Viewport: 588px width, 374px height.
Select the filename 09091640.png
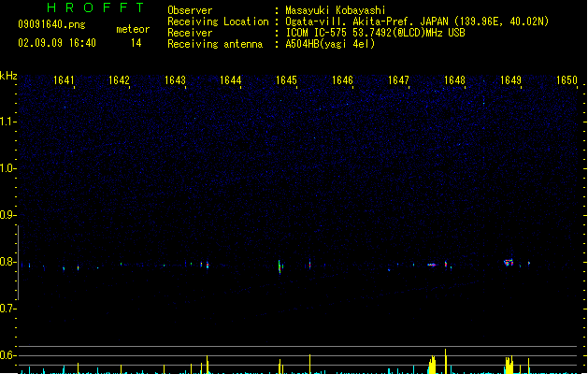(x=51, y=24)
